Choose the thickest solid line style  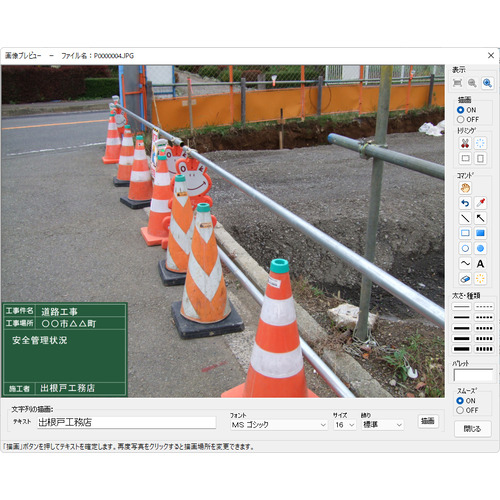pos(462,349)
